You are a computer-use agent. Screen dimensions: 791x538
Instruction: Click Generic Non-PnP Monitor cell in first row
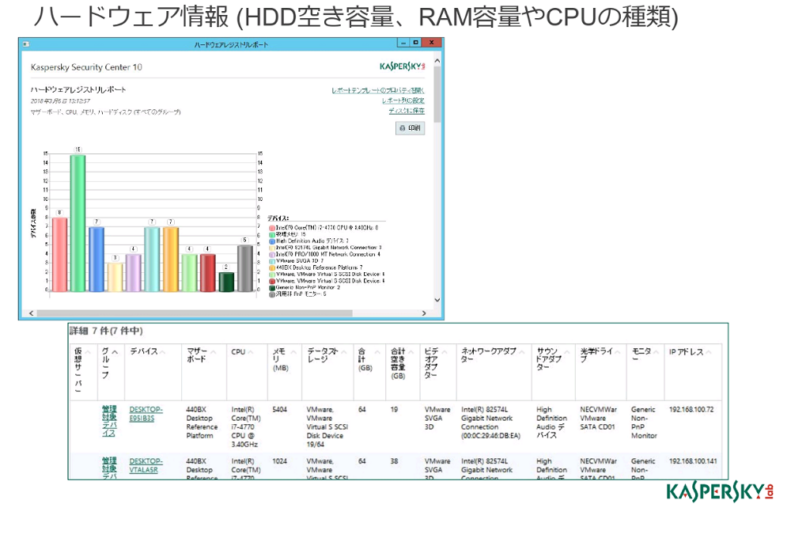[x=644, y=422]
